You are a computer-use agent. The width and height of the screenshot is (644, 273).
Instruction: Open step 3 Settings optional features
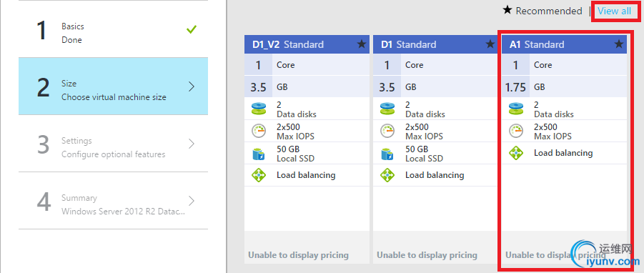click(114, 143)
